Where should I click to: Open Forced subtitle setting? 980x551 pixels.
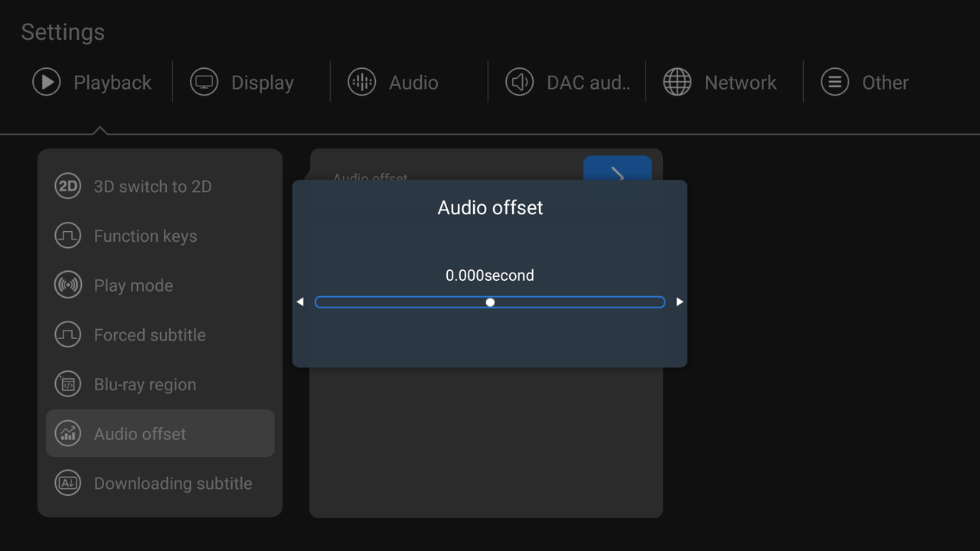pos(160,334)
